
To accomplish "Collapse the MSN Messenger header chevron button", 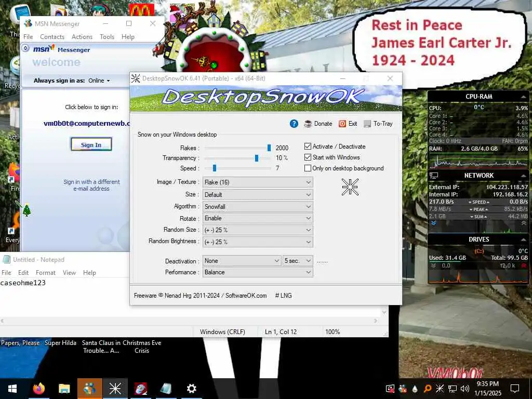I will [x=25, y=48].
